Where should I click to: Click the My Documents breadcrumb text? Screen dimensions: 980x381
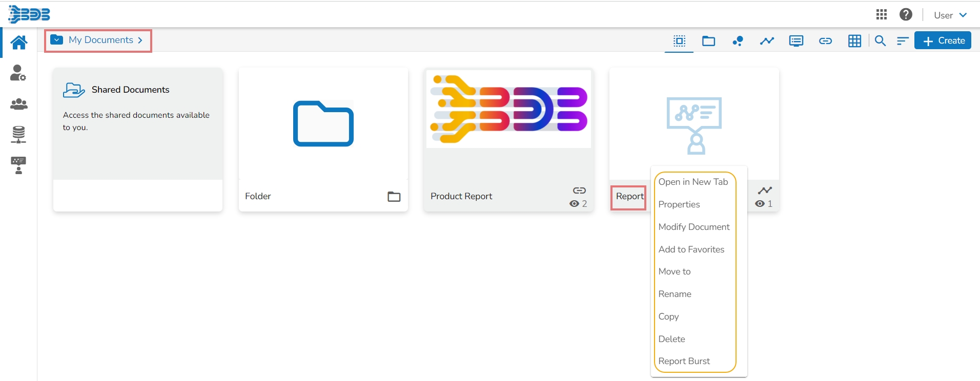[101, 40]
